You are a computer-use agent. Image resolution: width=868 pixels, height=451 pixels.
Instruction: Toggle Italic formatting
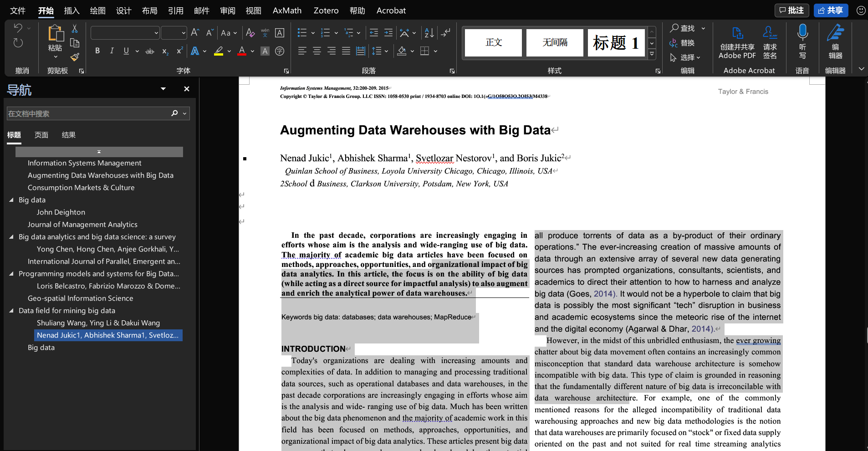click(112, 51)
